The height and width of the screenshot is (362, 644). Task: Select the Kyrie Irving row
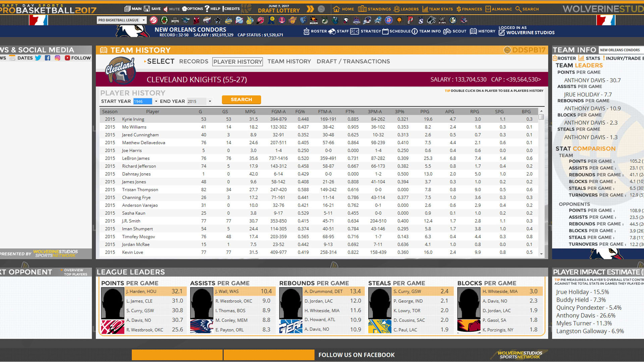click(319, 119)
